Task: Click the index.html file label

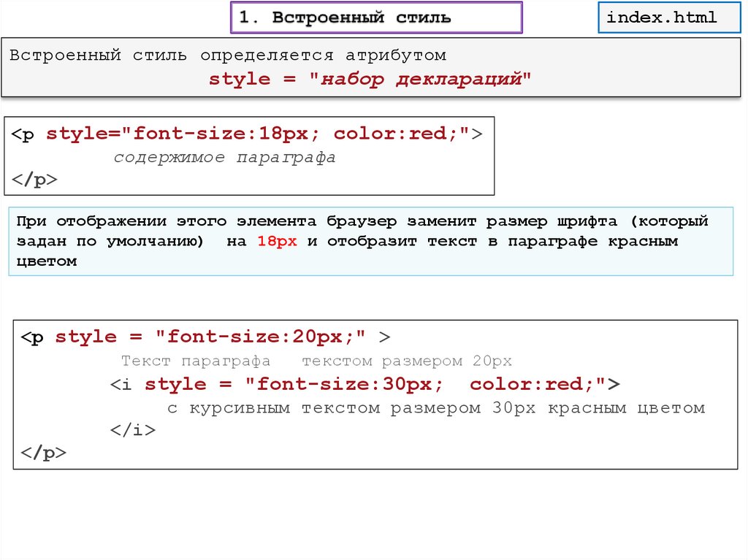Action: point(663,18)
